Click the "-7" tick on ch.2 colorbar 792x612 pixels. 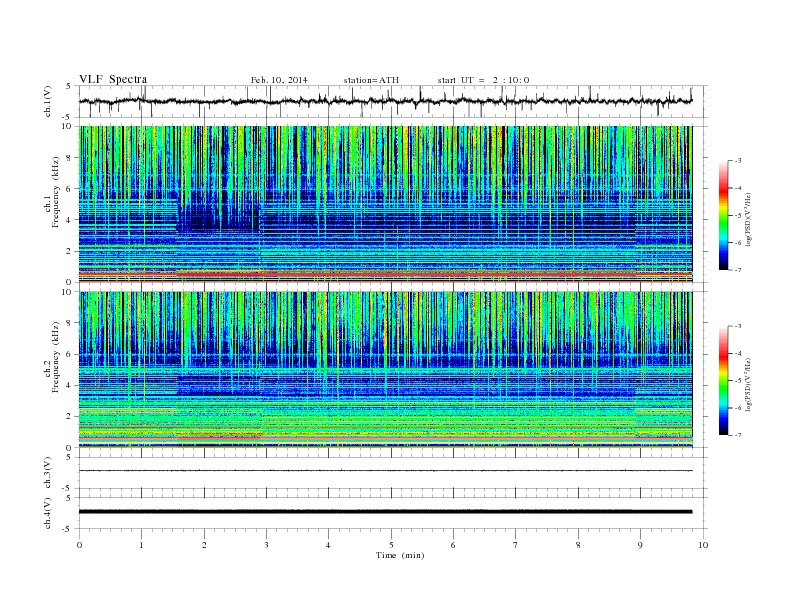point(737,435)
